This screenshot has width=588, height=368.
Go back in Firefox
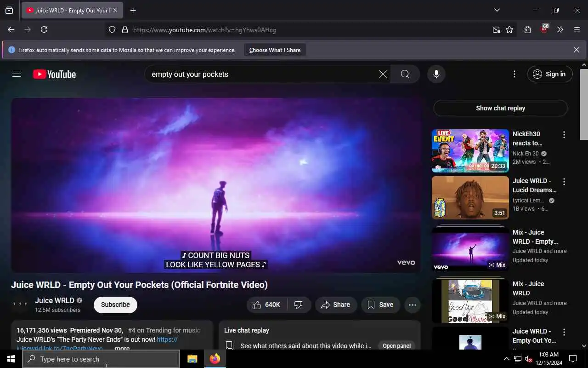click(x=11, y=29)
